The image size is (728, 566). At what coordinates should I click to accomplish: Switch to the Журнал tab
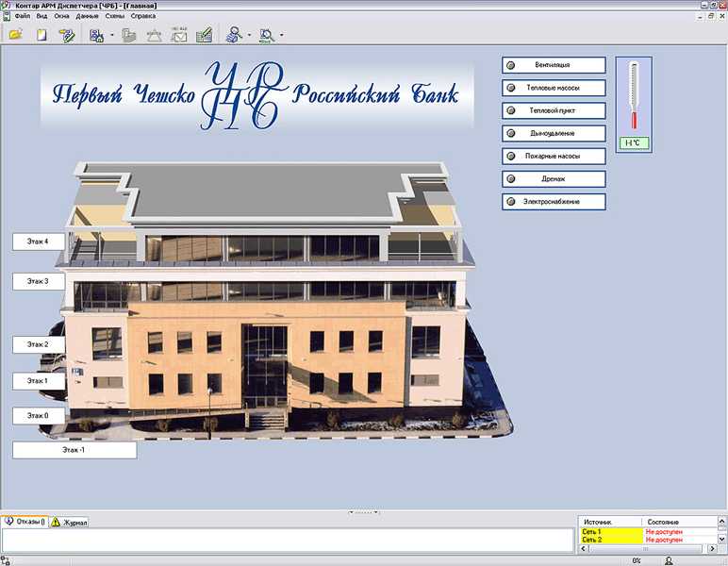69,523
